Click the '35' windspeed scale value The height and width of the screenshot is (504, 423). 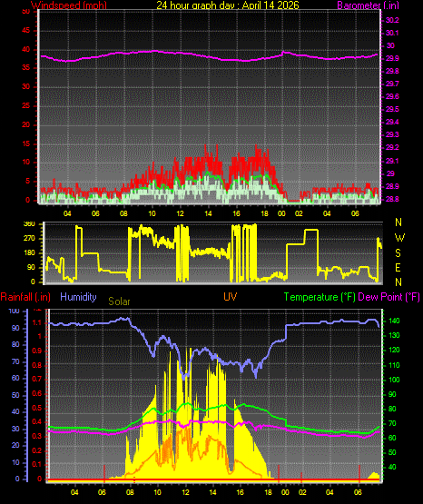tap(25, 68)
